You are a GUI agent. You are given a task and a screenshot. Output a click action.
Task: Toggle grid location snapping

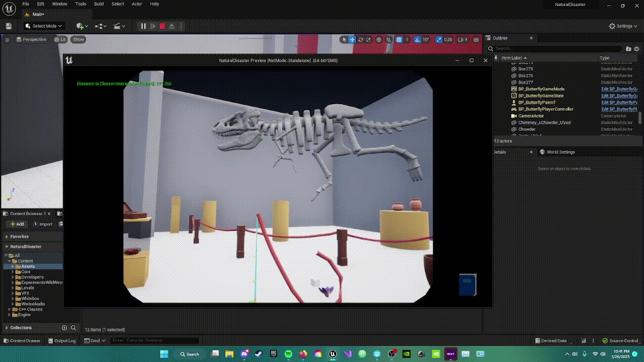pyautogui.click(x=399, y=39)
